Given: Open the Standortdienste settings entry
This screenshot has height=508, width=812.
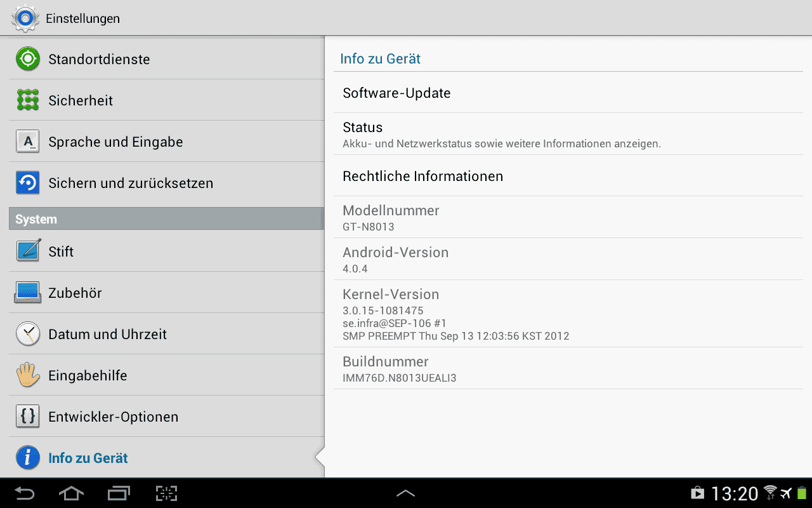Looking at the screenshot, I should coord(166,59).
